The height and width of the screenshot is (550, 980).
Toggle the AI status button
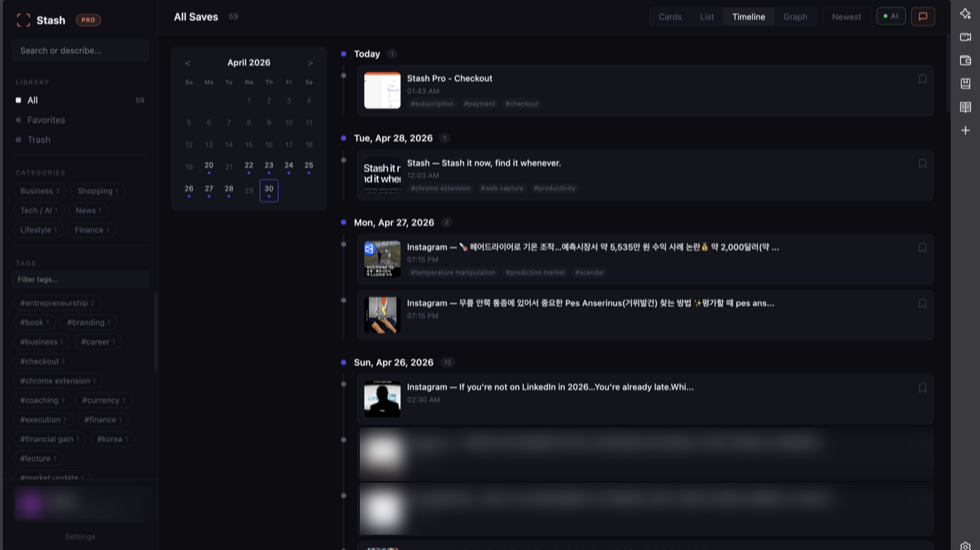[891, 16]
